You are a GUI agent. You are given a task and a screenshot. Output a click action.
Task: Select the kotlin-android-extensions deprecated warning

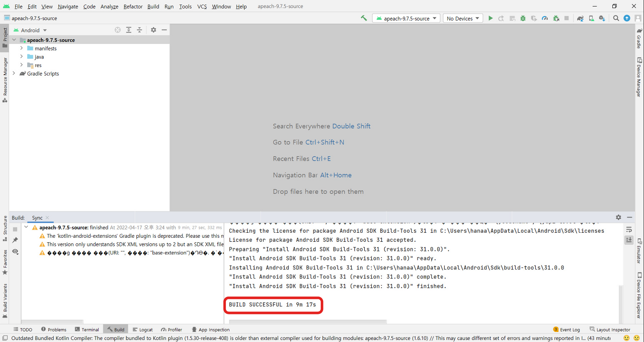point(132,236)
